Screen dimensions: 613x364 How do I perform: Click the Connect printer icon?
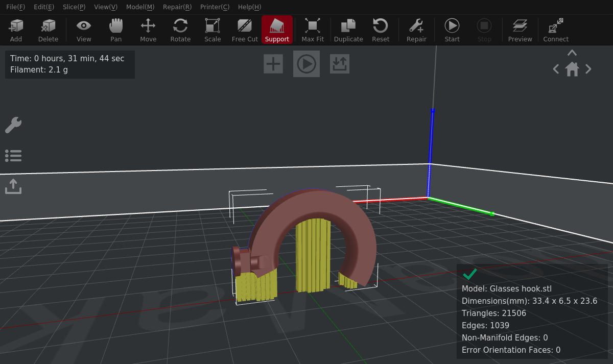[556, 30]
